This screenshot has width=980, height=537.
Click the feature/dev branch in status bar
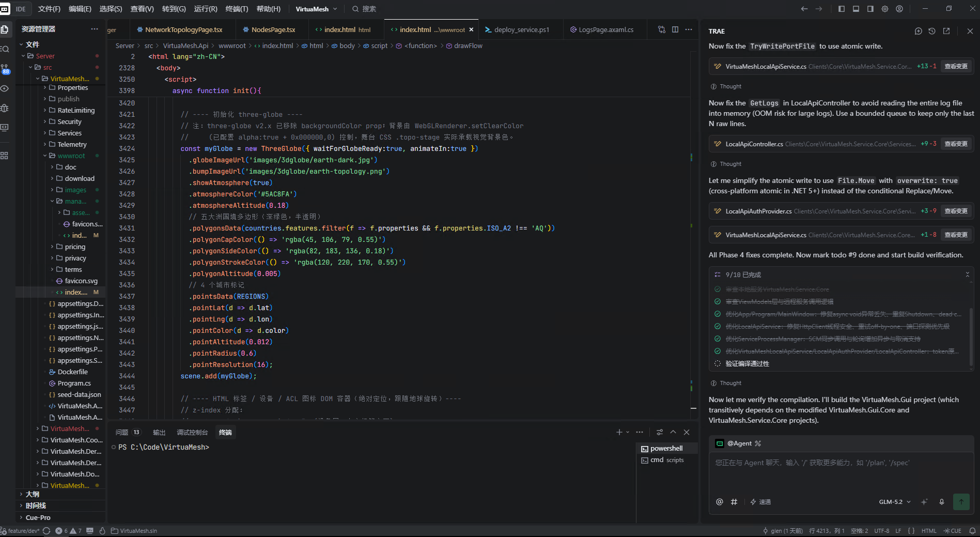20,531
